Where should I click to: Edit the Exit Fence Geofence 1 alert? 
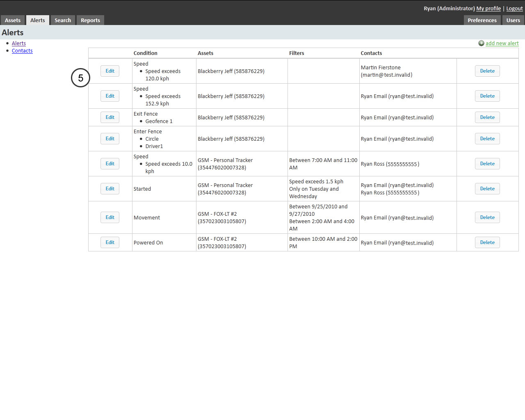(x=110, y=117)
